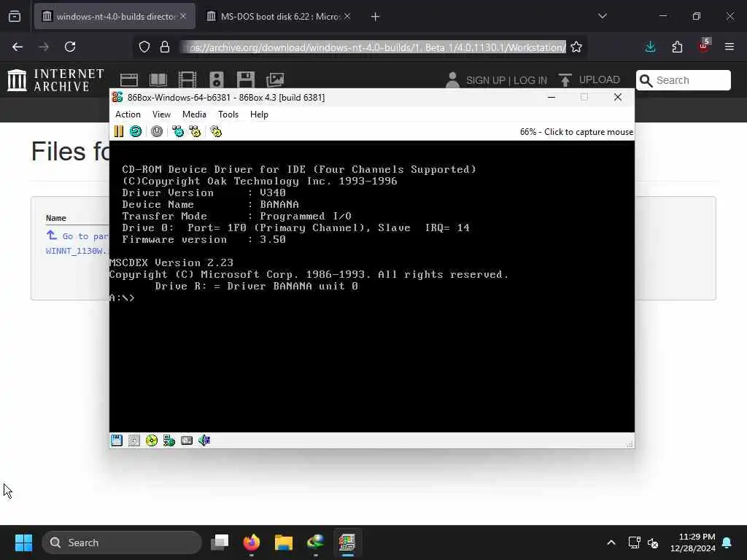Click the blue floppy disk status icon
This screenshot has width=747, height=560.
tap(117, 440)
